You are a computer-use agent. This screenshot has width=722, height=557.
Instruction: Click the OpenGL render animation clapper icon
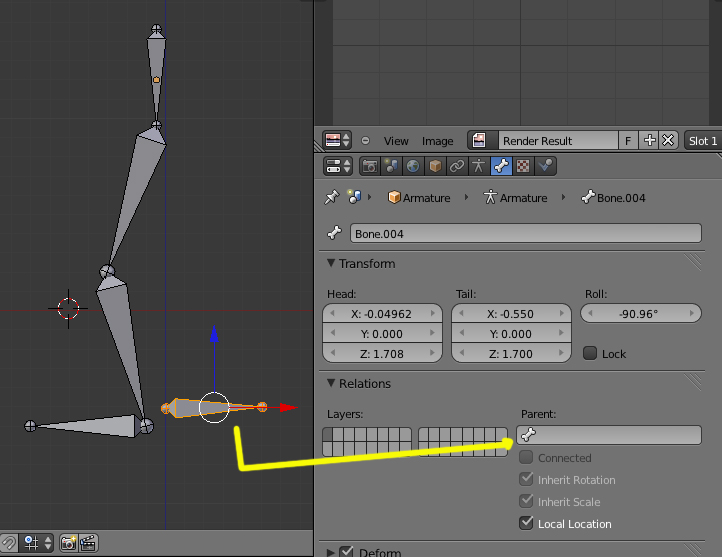(88, 543)
